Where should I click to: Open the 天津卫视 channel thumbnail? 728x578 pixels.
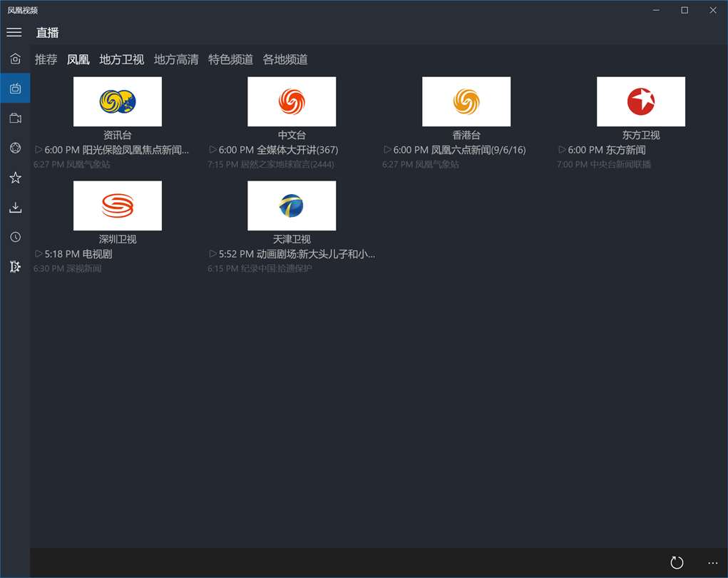pos(292,206)
